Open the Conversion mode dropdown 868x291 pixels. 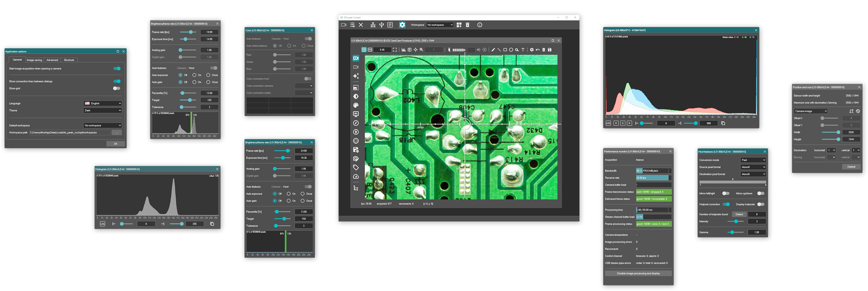pyautogui.click(x=753, y=160)
